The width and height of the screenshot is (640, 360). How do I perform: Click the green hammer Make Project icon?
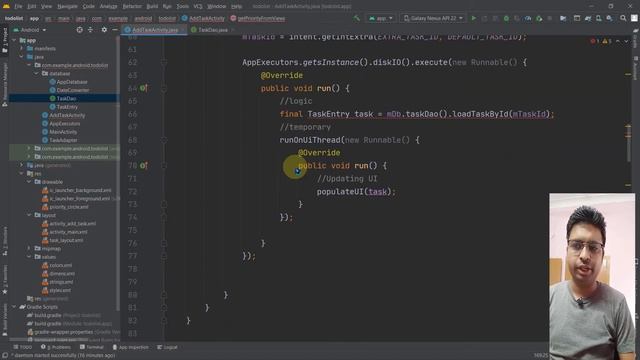[x=357, y=18]
